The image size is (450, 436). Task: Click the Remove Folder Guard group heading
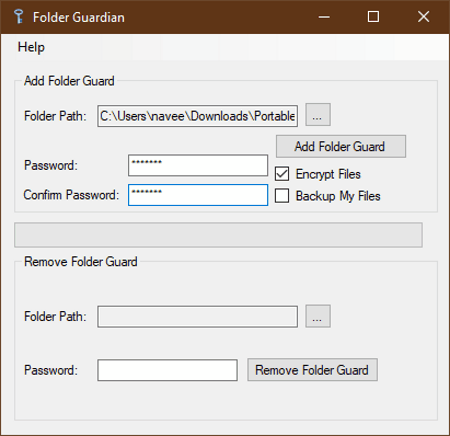point(81,262)
